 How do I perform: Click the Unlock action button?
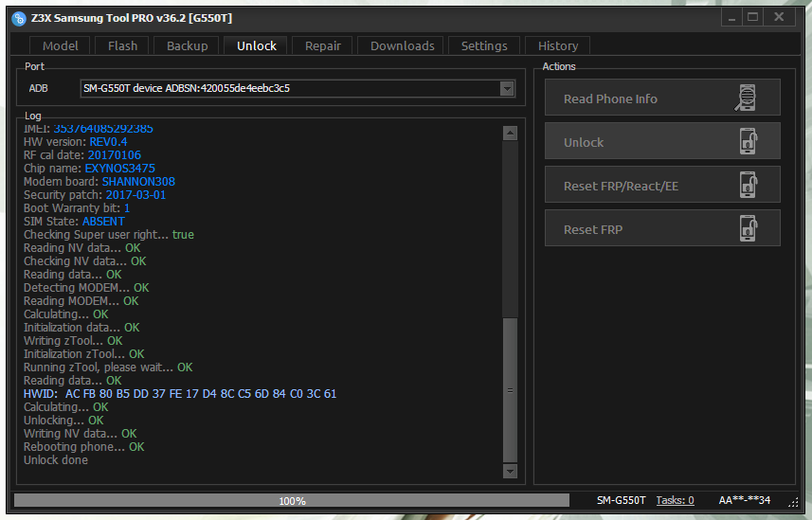click(662, 141)
